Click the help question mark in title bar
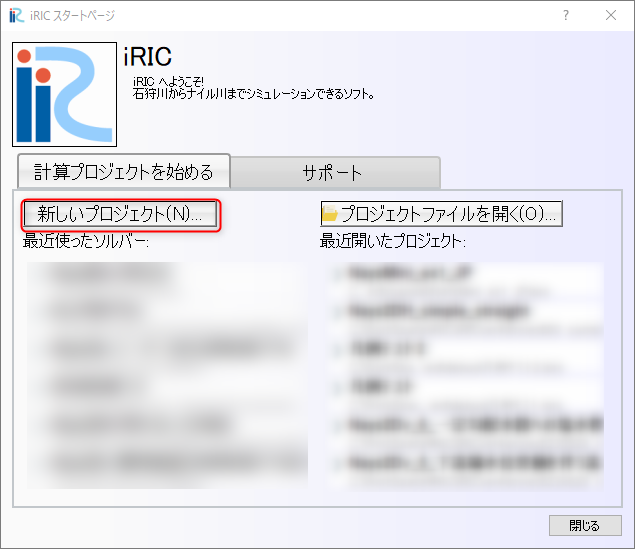 pyautogui.click(x=566, y=15)
